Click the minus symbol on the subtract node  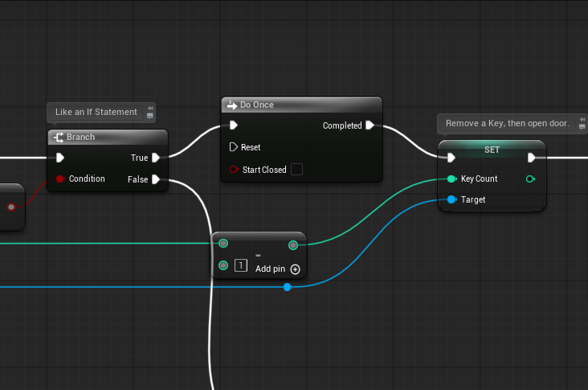258,255
